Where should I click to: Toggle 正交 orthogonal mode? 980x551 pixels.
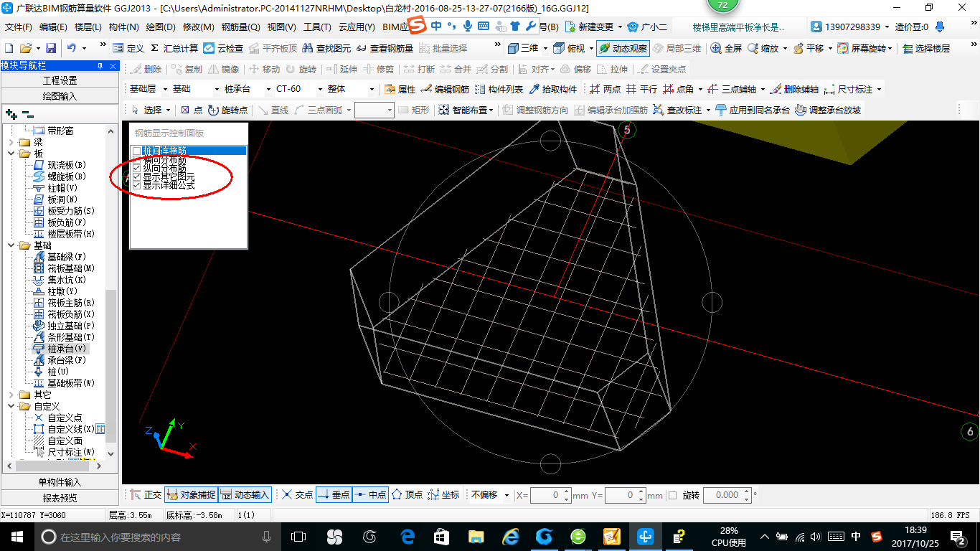[x=146, y=494]
